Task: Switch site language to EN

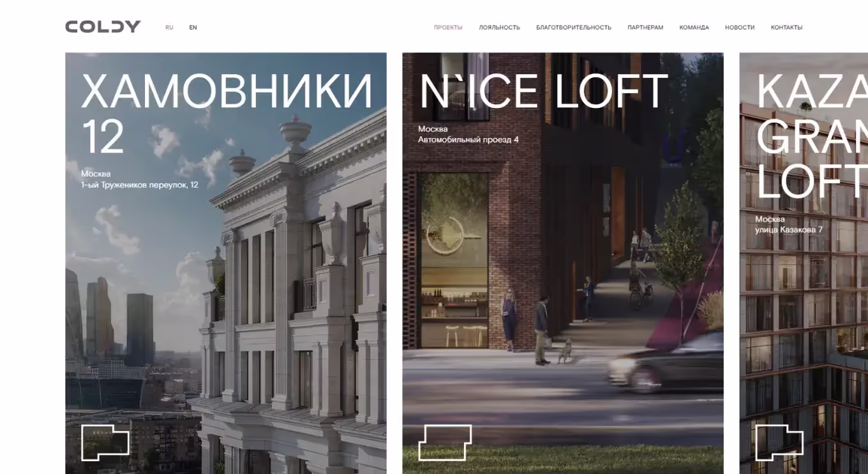Action: coord(193,27)
